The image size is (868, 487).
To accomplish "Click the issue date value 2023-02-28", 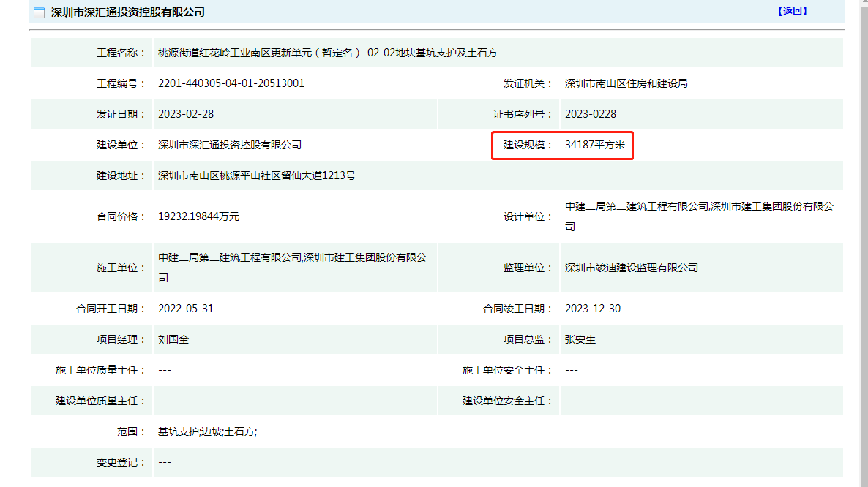I will [186, 114].
